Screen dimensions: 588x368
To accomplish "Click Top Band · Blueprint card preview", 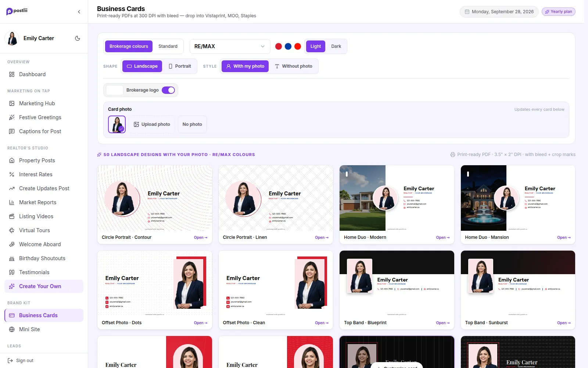I will pos(397,283).
